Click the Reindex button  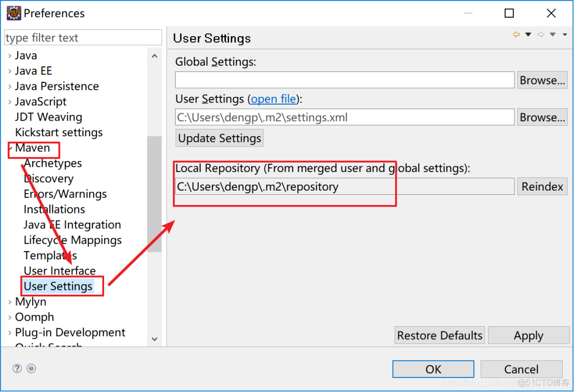[x=542, y=186]
